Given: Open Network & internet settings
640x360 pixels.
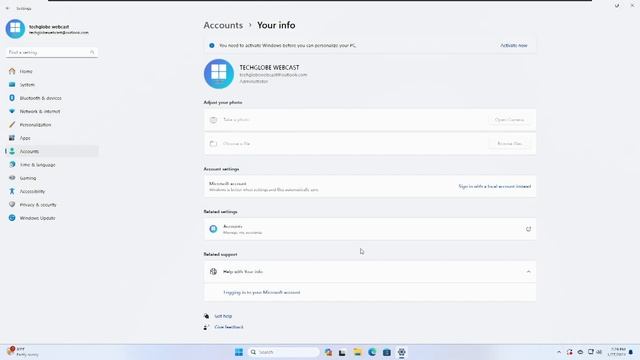Looking at the screenshot, I should point(52,111).
